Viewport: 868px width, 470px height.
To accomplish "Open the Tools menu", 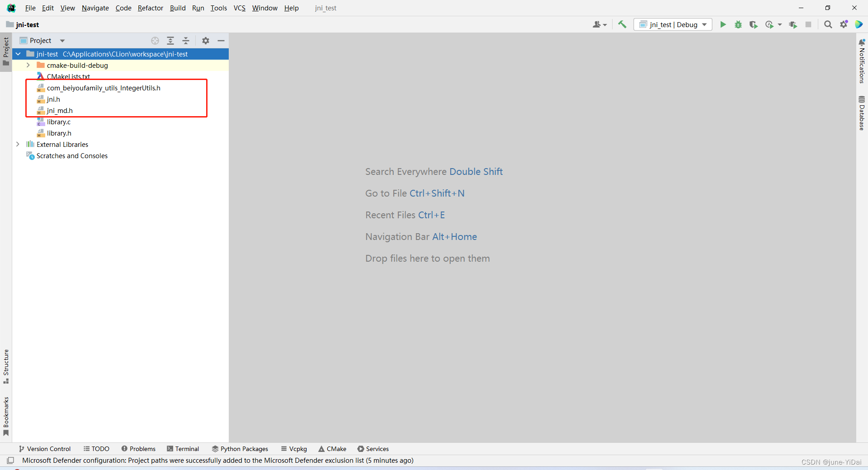I will 219,8.
